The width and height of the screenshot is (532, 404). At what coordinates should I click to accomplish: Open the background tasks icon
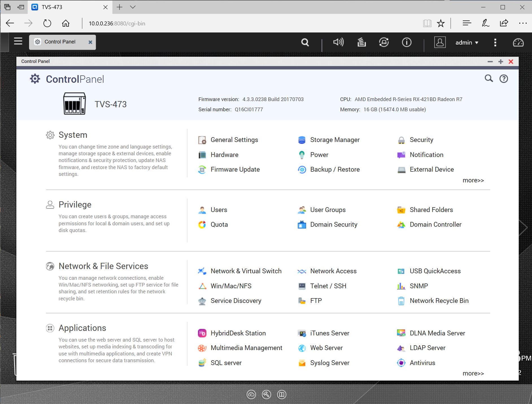361,42
